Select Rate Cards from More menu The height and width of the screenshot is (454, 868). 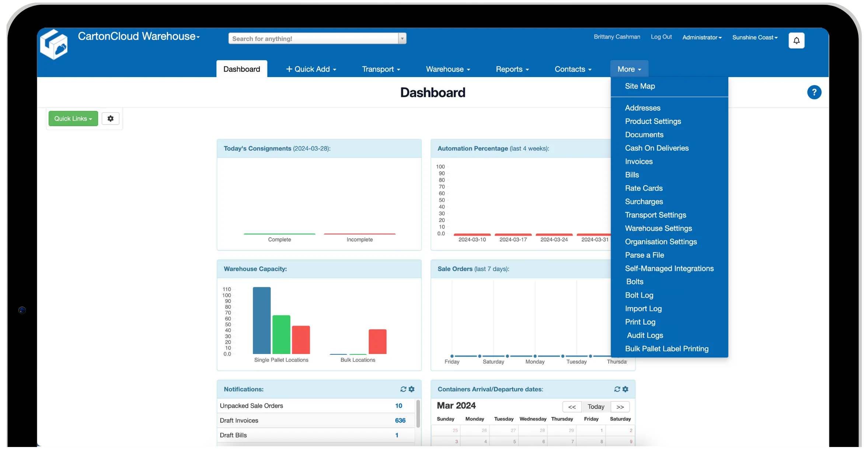(x=644, y=188)
